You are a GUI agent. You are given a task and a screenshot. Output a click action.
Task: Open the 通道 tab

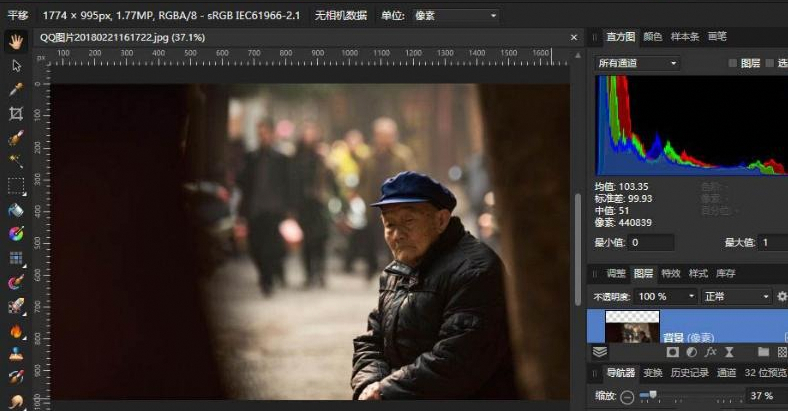pyautogui.click(x=726, y=373)
